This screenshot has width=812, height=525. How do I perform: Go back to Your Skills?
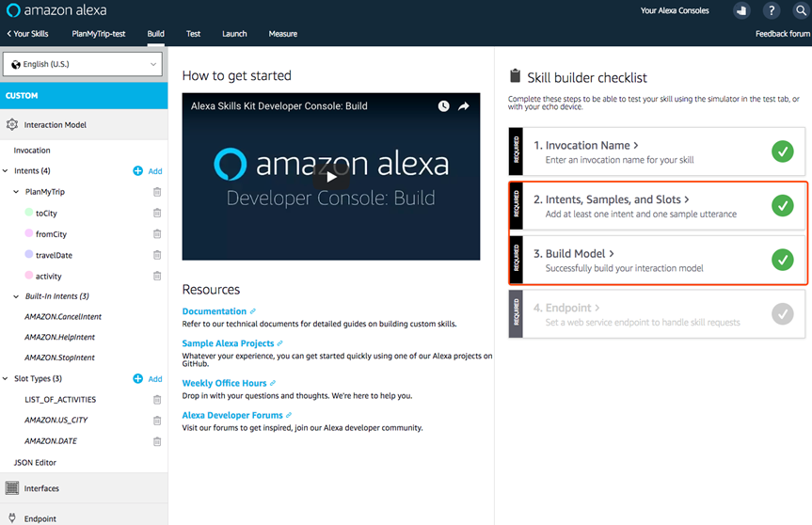tap(27, 34)
